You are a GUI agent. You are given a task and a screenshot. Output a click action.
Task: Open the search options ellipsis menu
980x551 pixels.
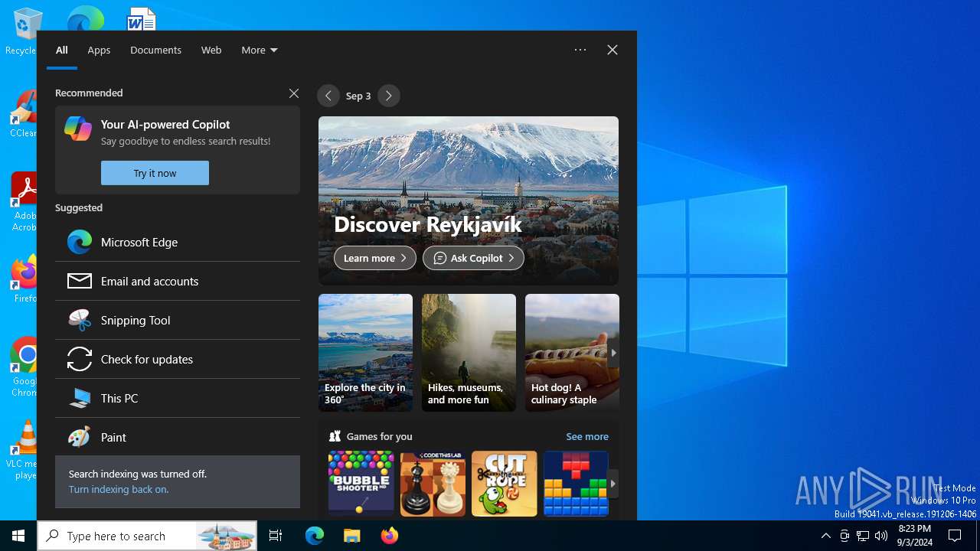(580, 50)
